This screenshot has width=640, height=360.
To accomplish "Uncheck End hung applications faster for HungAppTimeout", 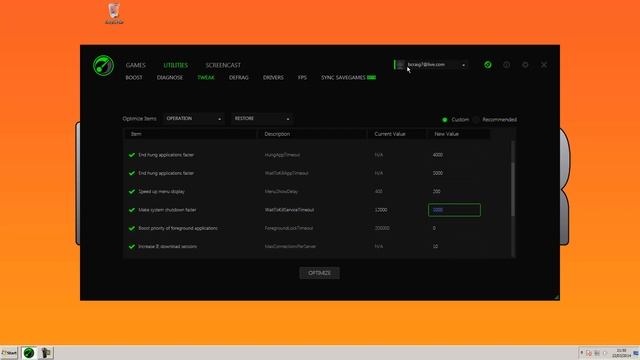I will (x=132, y=155).
